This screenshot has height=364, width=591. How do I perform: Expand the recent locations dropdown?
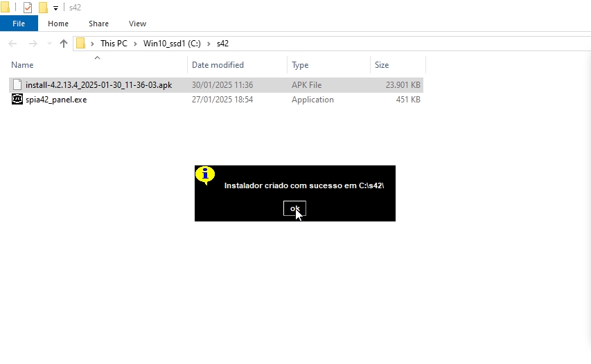tap(49, 44)
